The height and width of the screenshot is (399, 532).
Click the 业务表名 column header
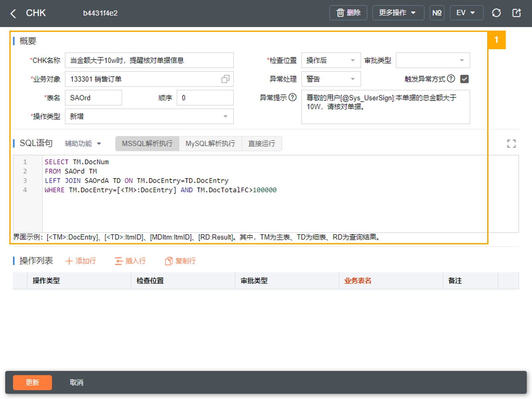[391, 281]
